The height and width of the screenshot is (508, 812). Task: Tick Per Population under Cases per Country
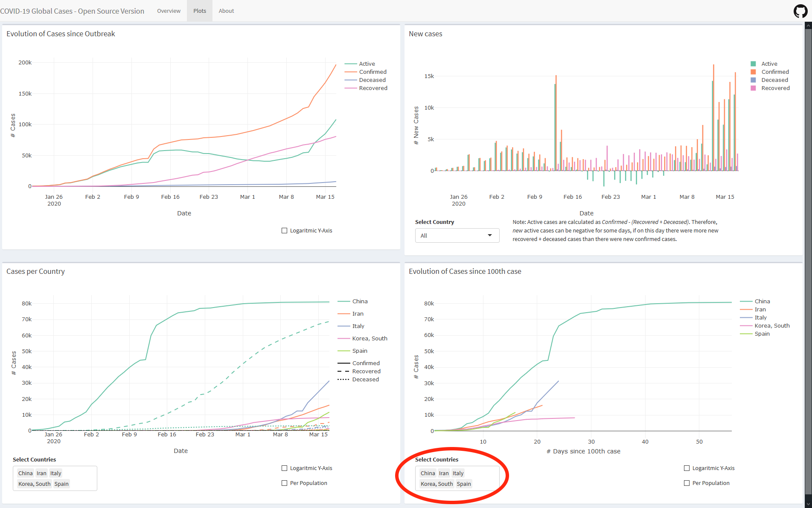[284, 483]
